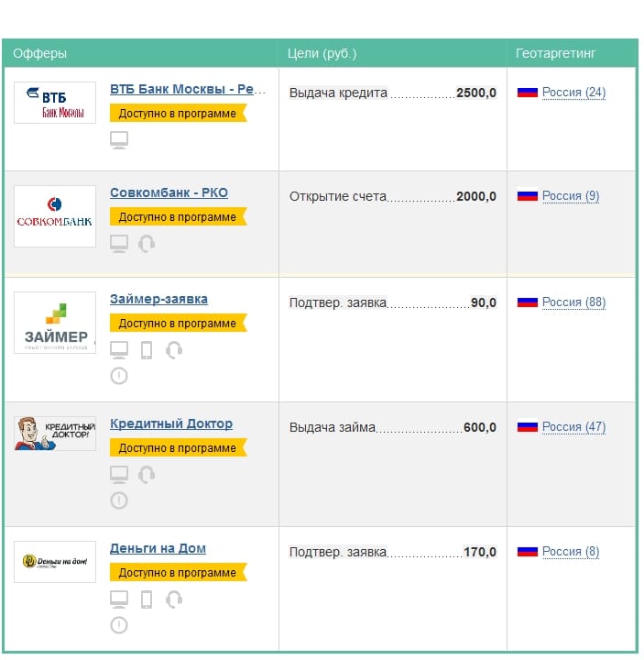The width and height of the screenshot is (644, 660).
Task: Click Доступно в программе badge for Деньги на Дом
Action: (x=179, y=573)
